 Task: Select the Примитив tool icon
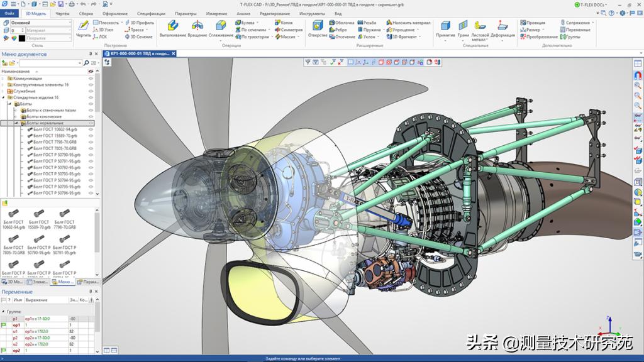tap(445, 26)
